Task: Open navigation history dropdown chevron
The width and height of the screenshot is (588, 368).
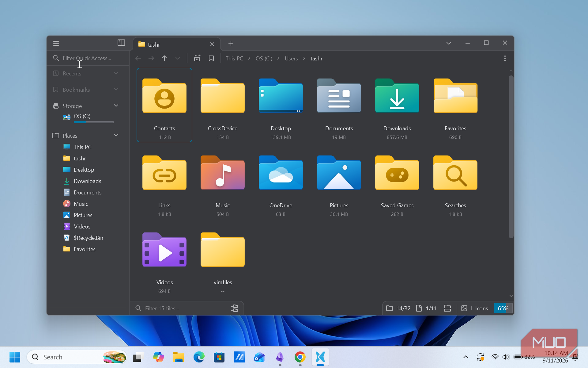Action: 178,58
